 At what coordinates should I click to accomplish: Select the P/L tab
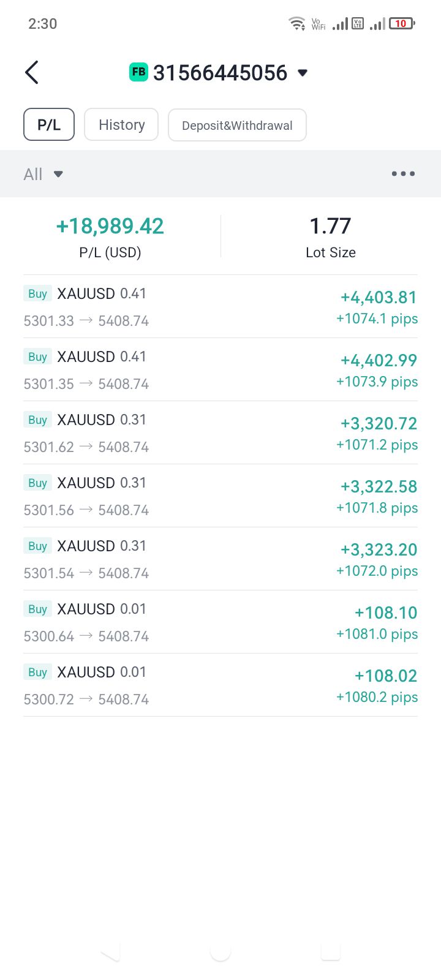(49, 125)
